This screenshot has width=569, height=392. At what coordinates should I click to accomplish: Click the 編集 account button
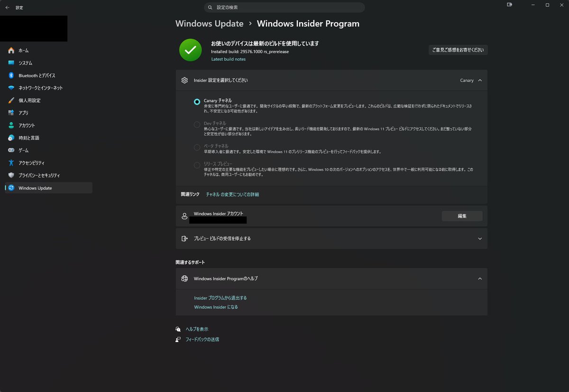[462, 216]
